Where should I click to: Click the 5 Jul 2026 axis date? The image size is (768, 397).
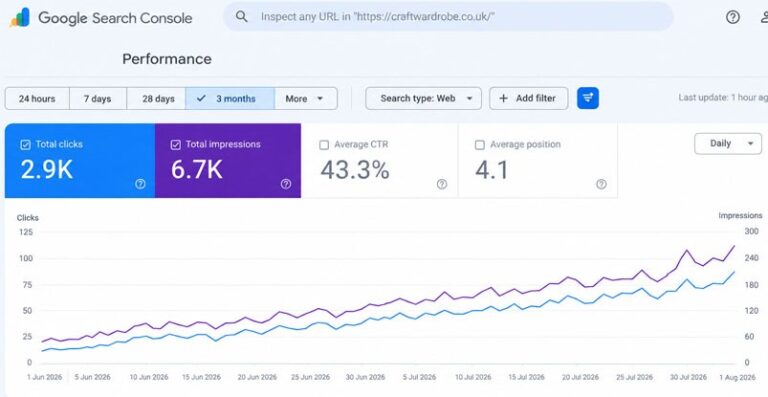(418, 377)
